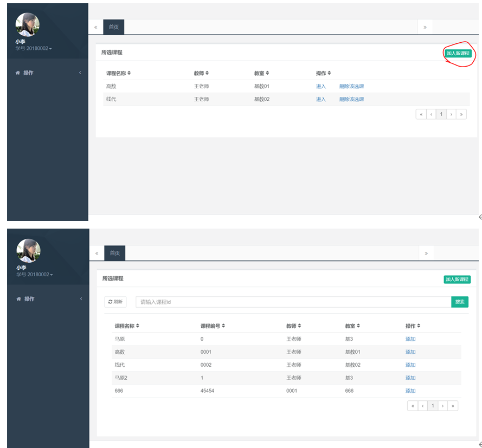482x448 pixels.
Task: Click the circled 加入新课程 button in top panel
Action: pyautogui.click(x=458, y=53)
